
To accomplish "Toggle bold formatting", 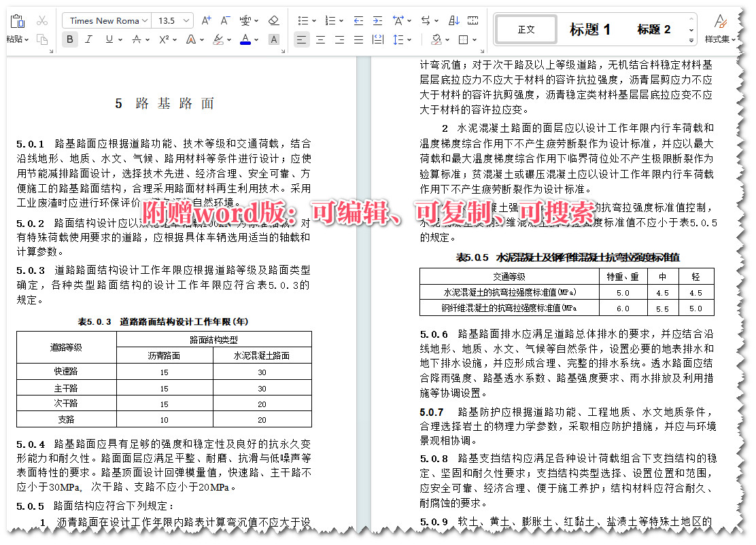I will (69, 39).
